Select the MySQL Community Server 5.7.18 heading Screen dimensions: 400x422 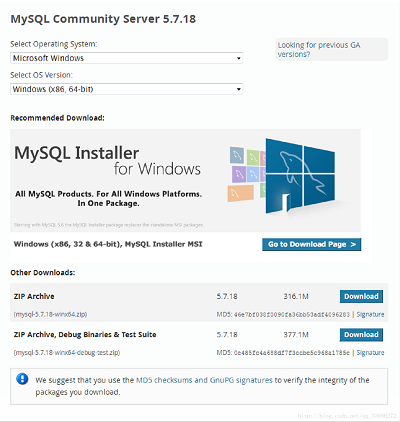(x=103, y=19)
